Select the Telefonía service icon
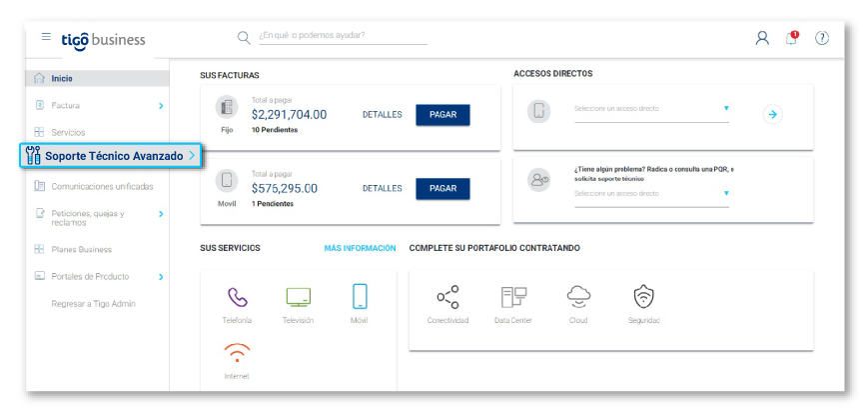868x411 pixels. point(238,297)
